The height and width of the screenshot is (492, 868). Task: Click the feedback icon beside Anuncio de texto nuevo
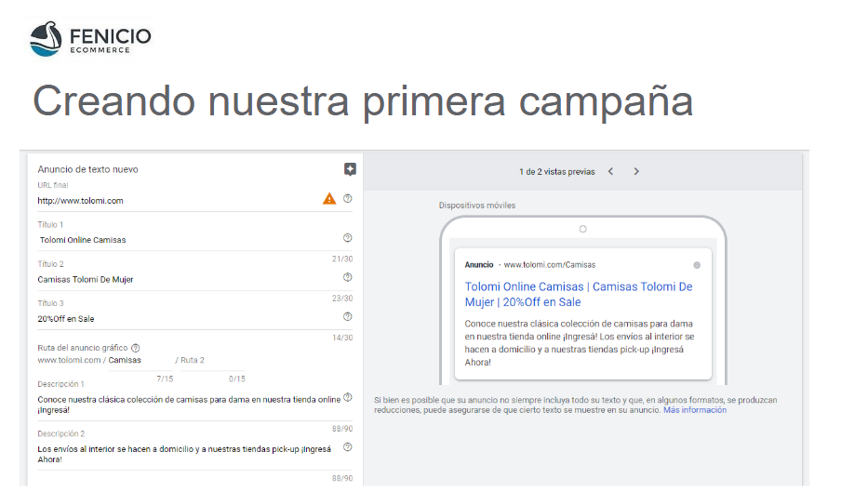click(x=350, y=169)
